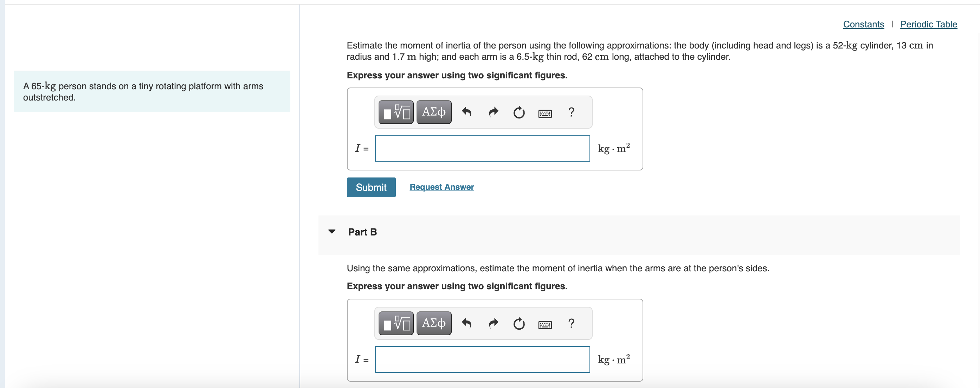Click inside the Part A answer input field

pos(482,148)
